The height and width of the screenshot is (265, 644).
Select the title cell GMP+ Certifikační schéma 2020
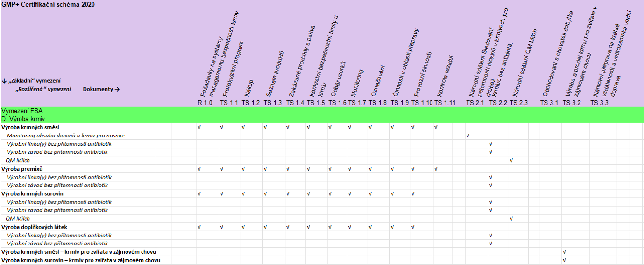tap(49, 4)
